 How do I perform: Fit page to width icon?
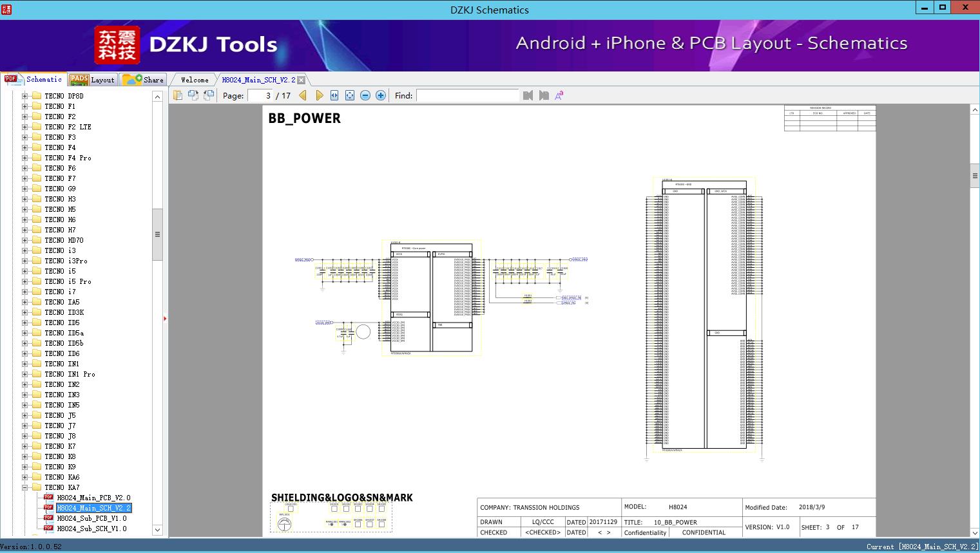[334, 95]
